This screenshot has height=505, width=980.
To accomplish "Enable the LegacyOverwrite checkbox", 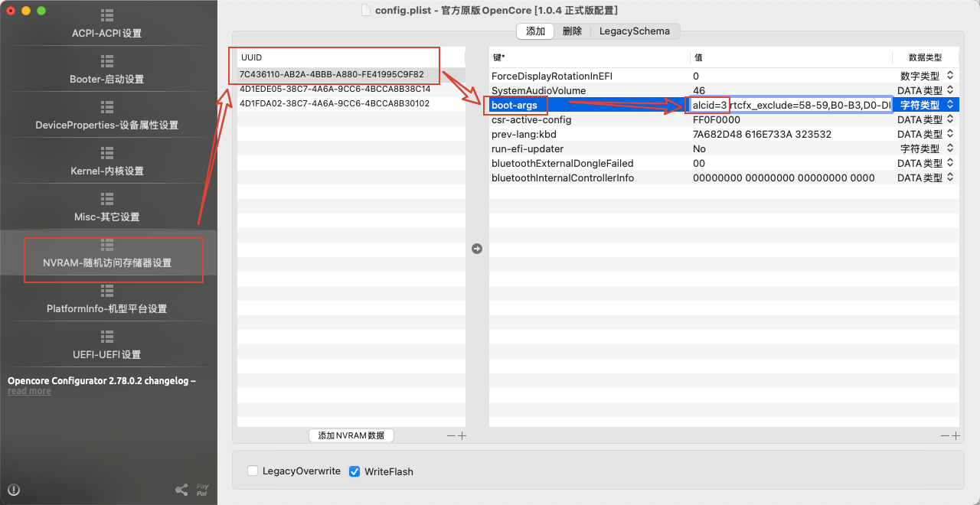I will (x=253, y=471).
